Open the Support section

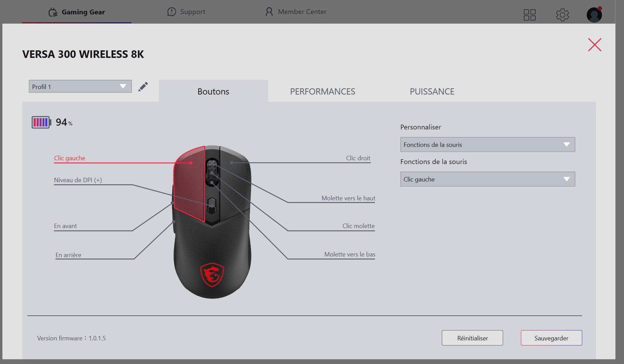click(186, 12)
